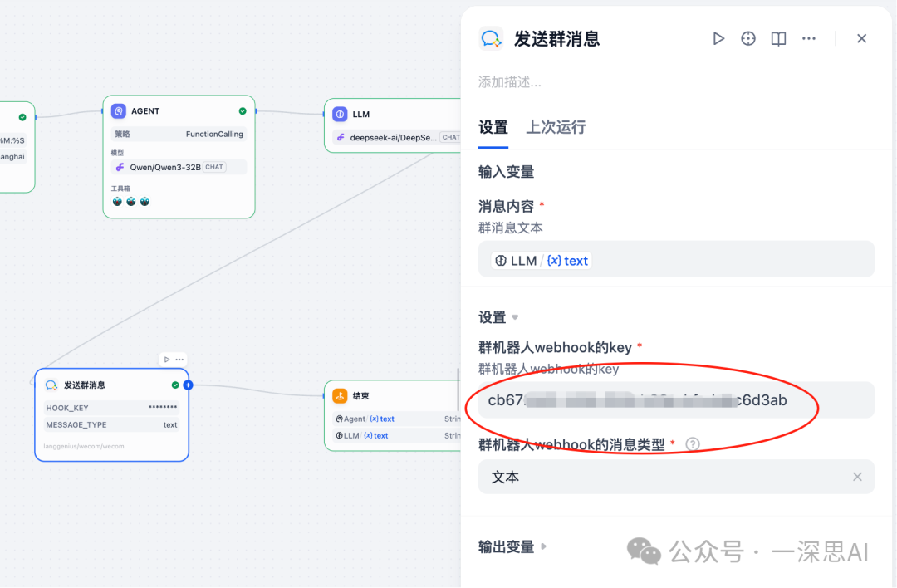
Task: Open the more options ellipsis in panel header
Action: point(809,38)
